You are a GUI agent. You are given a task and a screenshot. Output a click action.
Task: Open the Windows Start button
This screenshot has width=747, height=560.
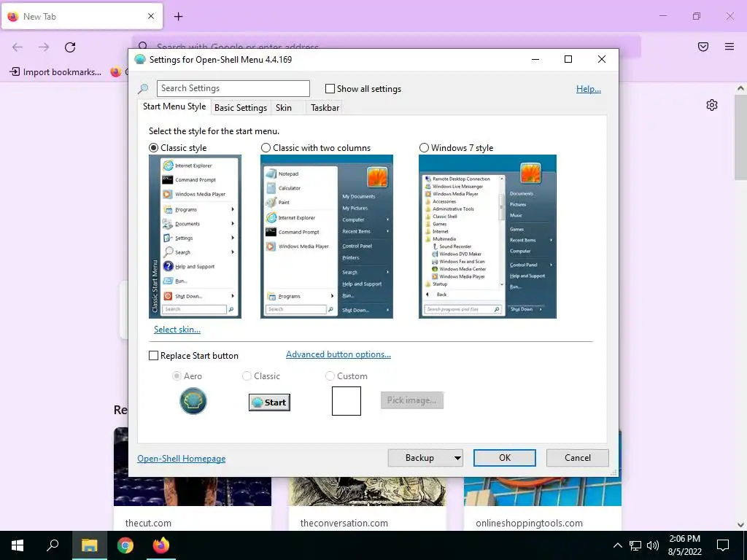[18, 545]
